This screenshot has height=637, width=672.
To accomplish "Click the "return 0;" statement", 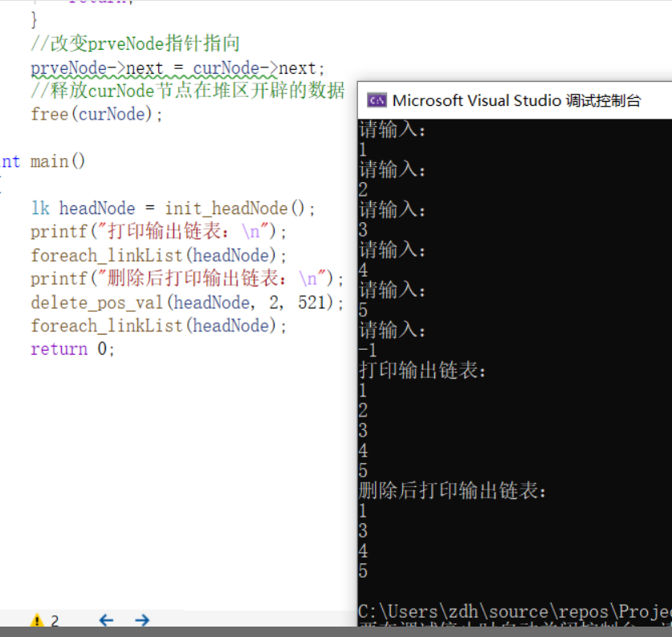I will click(x=72, y=349).
